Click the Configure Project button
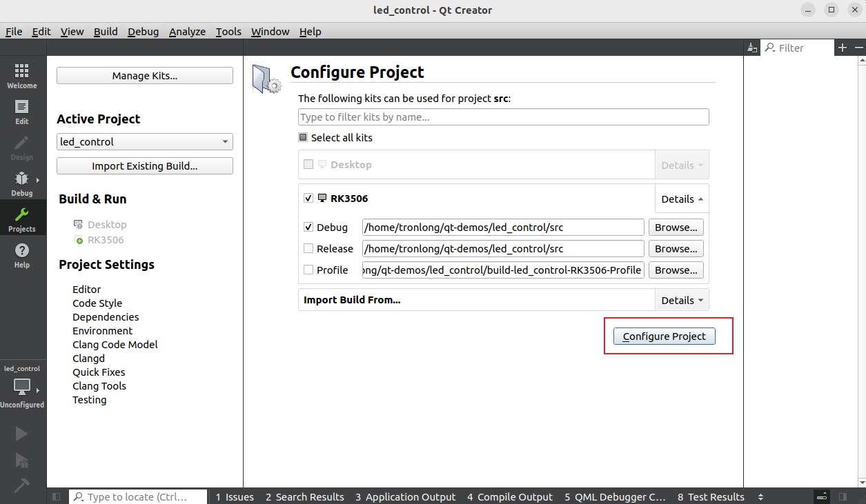This screenshot has width=866, height=504. pyautogui.click(x=665, y=336)
